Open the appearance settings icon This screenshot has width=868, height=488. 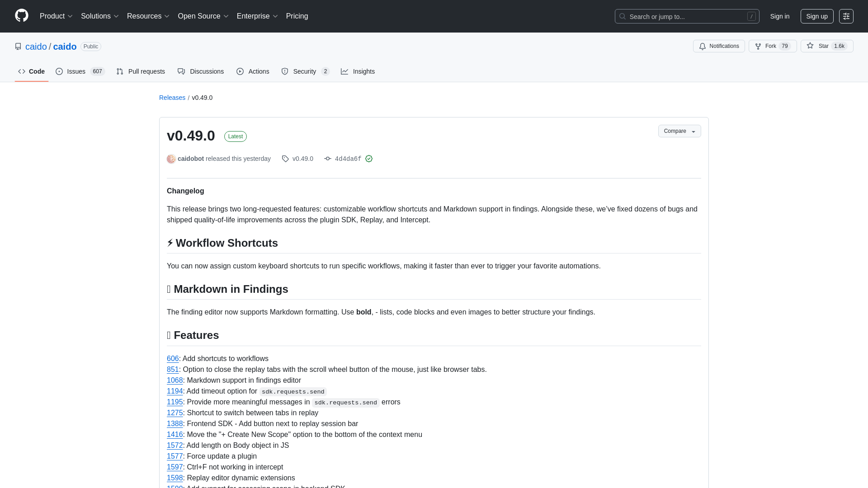tap(846, 16)
